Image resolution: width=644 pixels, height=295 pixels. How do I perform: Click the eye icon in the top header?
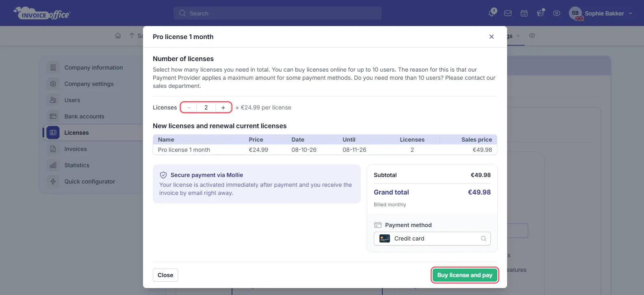tap(557, 13)
